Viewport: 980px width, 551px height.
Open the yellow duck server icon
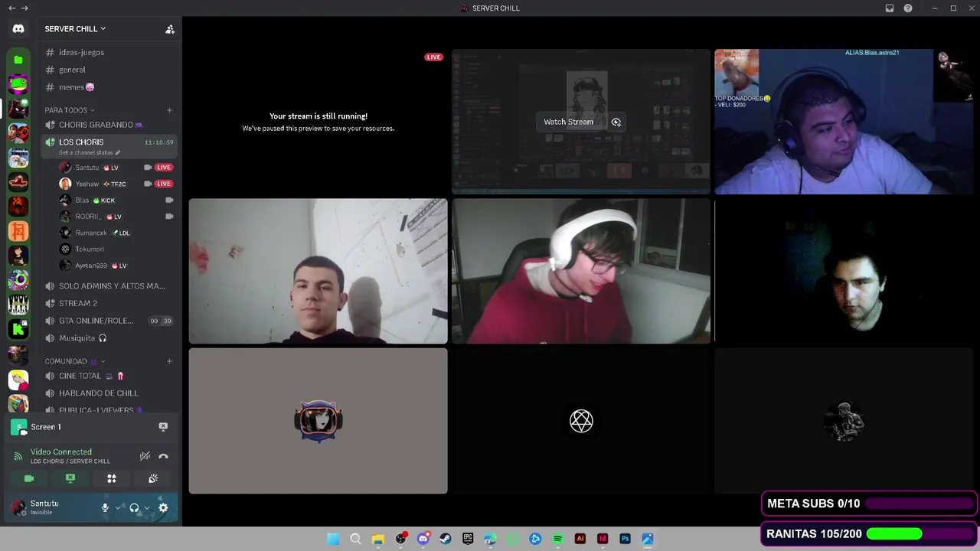point(18,379)
